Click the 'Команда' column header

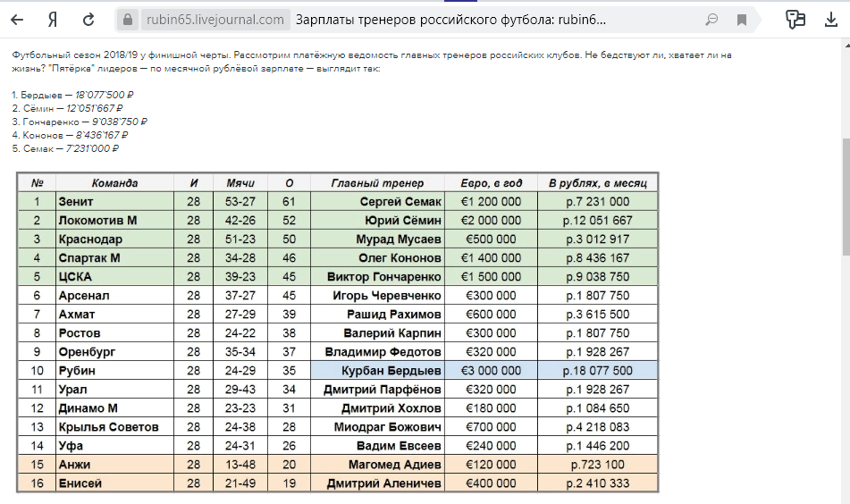click(114, 182)
